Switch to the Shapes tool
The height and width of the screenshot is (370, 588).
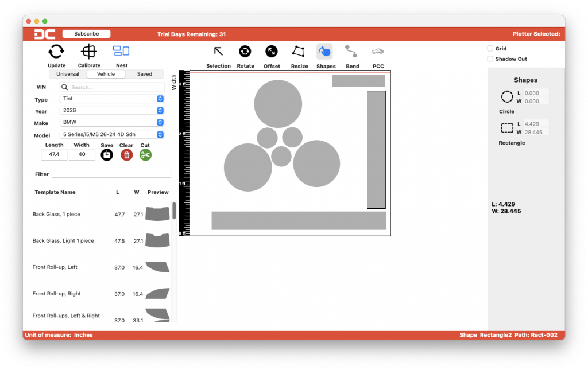pyautogui.click(x=326, y=52)
